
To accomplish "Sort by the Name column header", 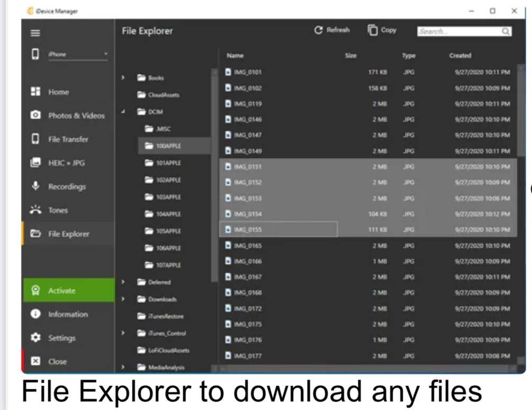I will pyautogui.click(x=235, y=56).
